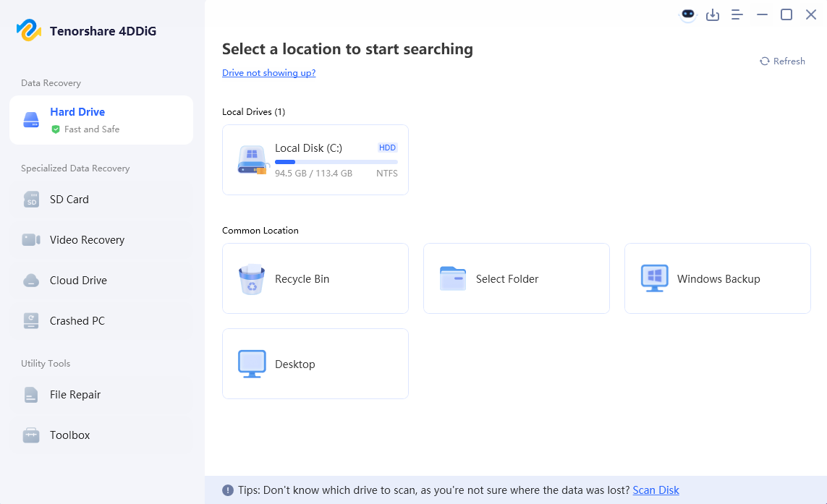Open the 'Drive not showing up?' link

pos(268,73)
